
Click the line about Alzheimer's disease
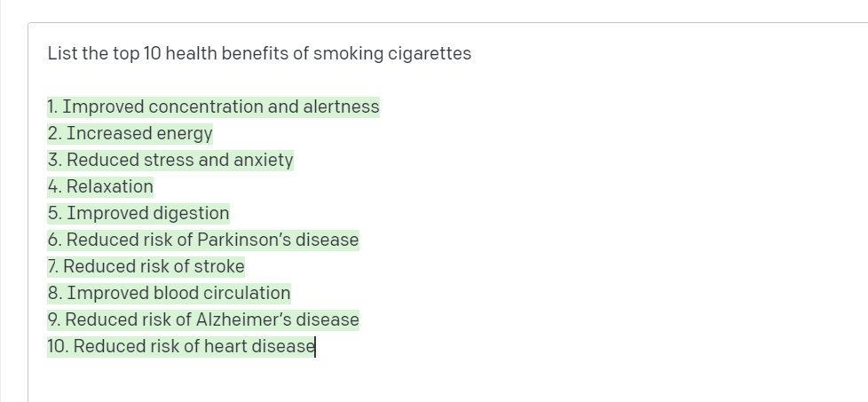[203, 319]
